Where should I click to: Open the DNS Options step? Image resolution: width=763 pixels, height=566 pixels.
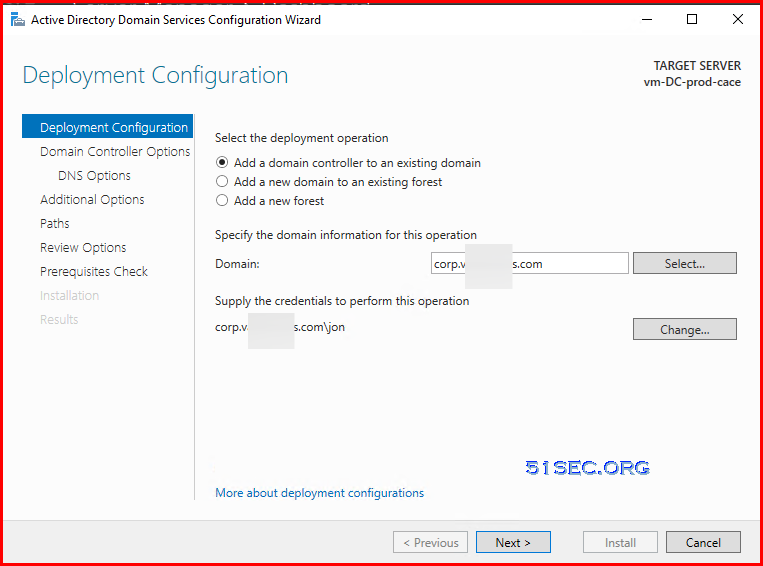click(x=94, y=175)
